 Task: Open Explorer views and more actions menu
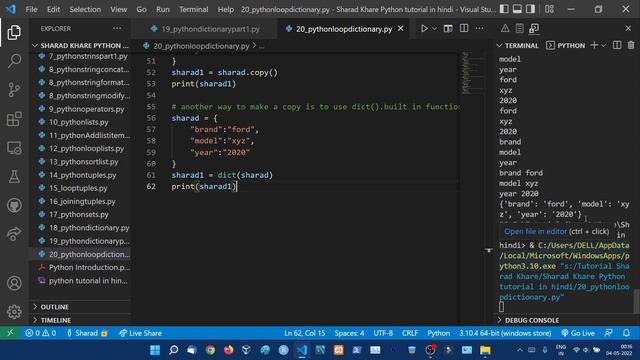point(117,29)
